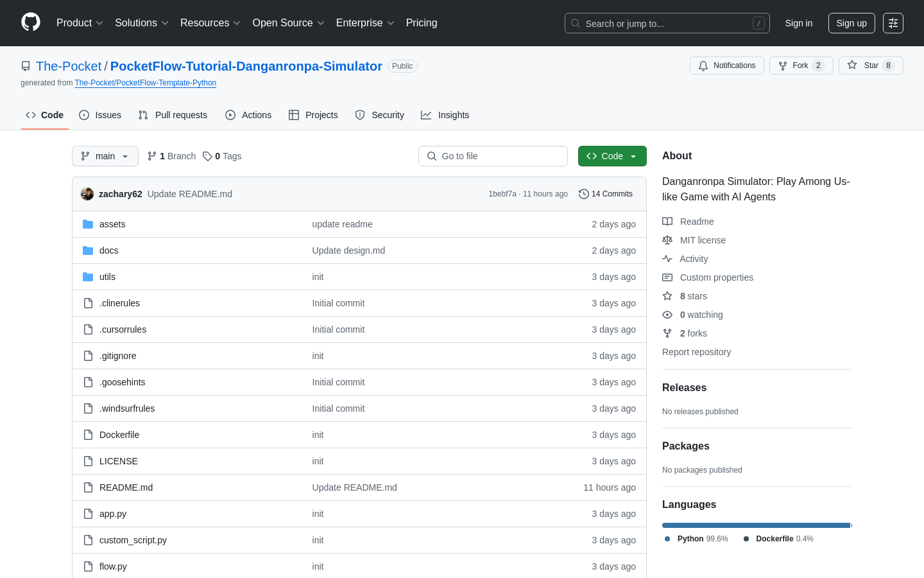
Task: Expand the Solutions menu
Action: pyautogui.click(x=142, y=23)
